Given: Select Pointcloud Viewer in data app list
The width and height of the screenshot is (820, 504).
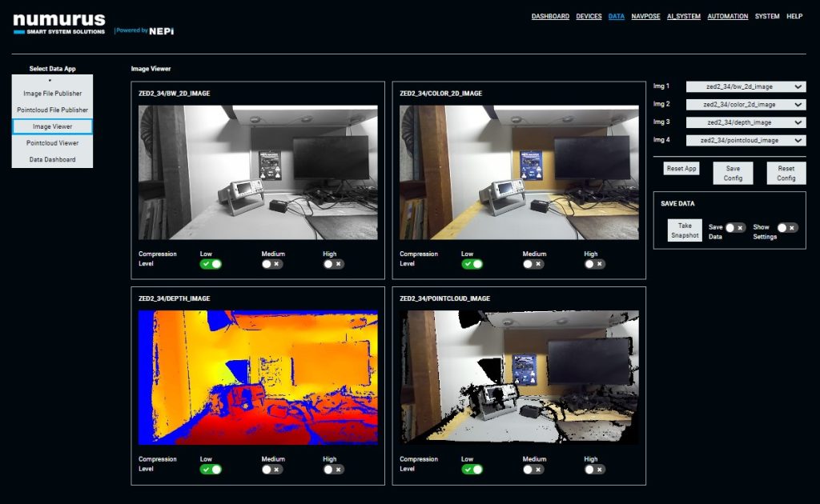Looking at the screenshot, I should (52, 142).
